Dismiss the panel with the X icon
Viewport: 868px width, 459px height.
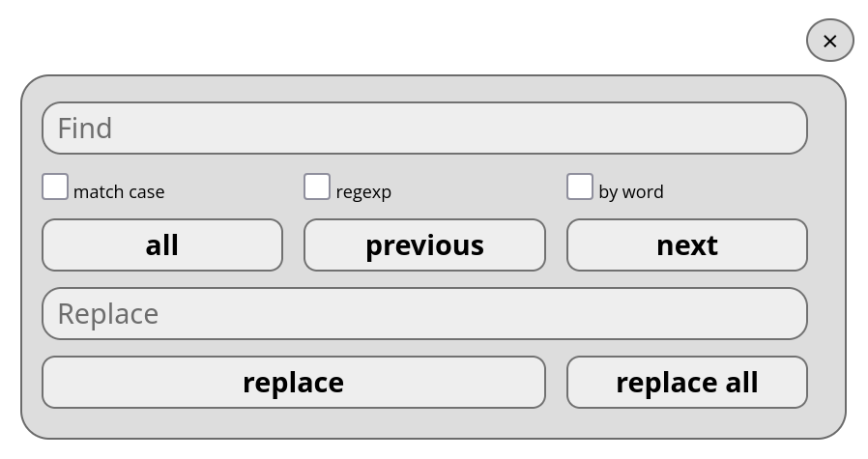tap(829, 41)
